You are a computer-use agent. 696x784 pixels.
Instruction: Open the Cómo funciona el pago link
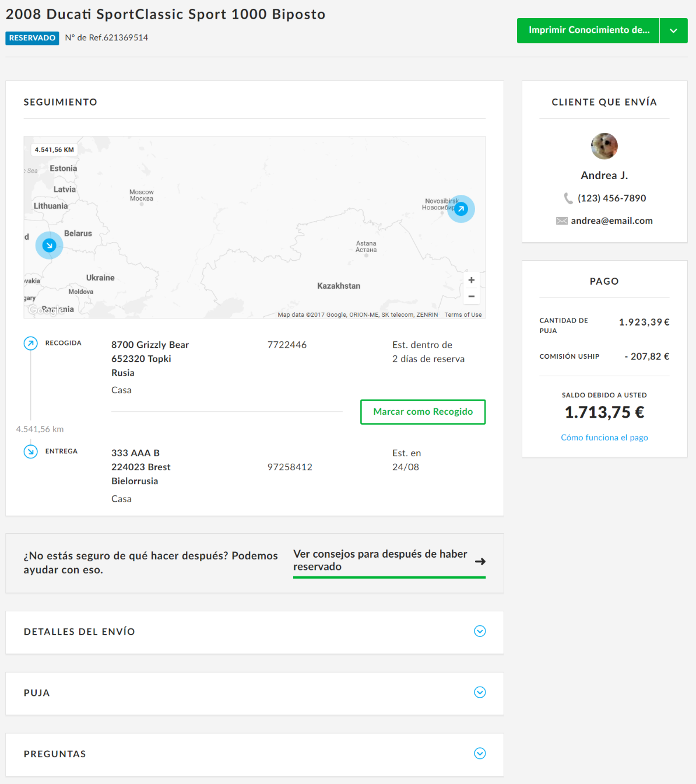tap(604, 437)
